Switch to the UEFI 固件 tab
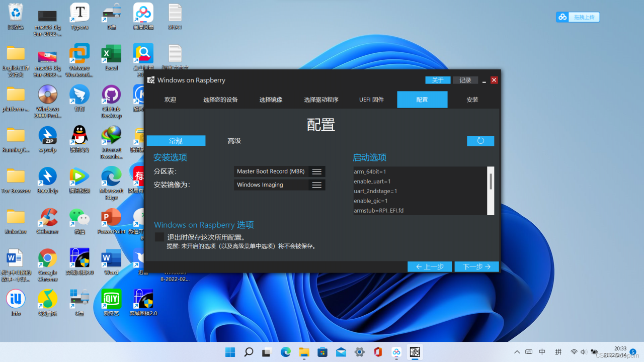This screenshot has width=644, height=362. point(371,100)
